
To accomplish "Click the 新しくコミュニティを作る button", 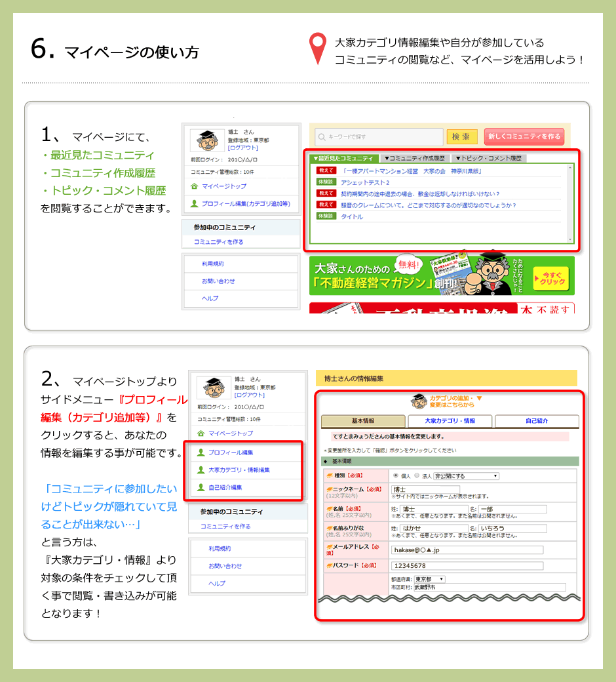I will coord(524,136).
